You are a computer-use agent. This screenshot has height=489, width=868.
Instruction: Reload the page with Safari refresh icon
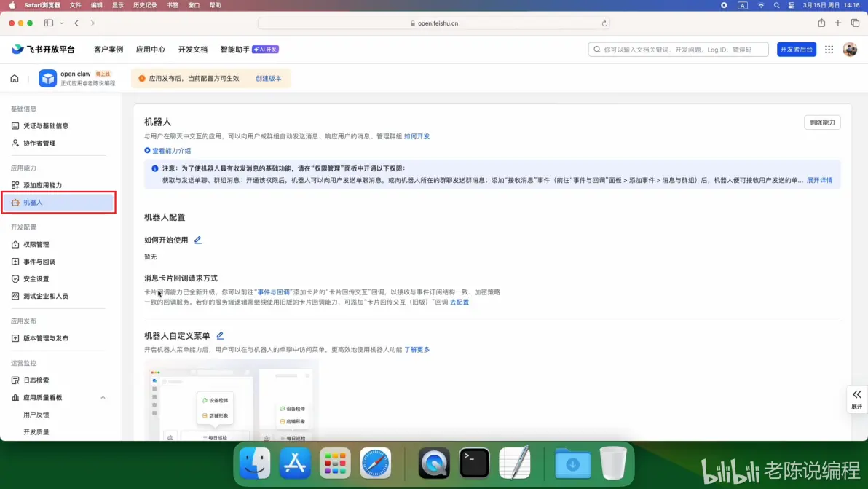(604, 23)
